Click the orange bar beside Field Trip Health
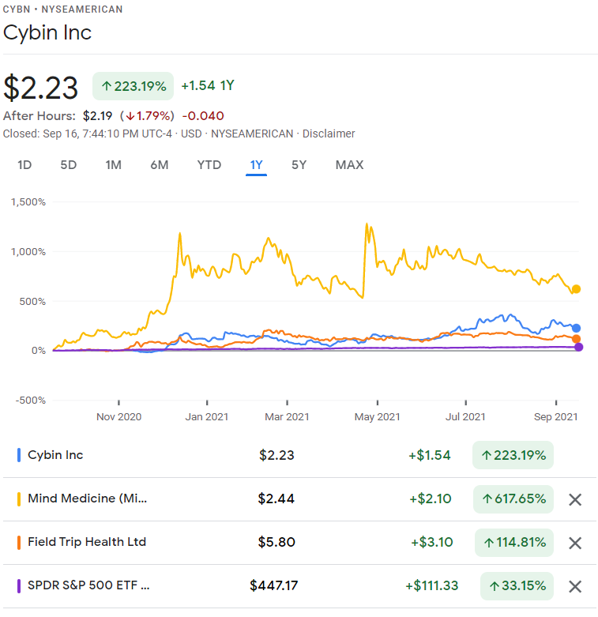 pyautogui.click(x=19, y=542)
